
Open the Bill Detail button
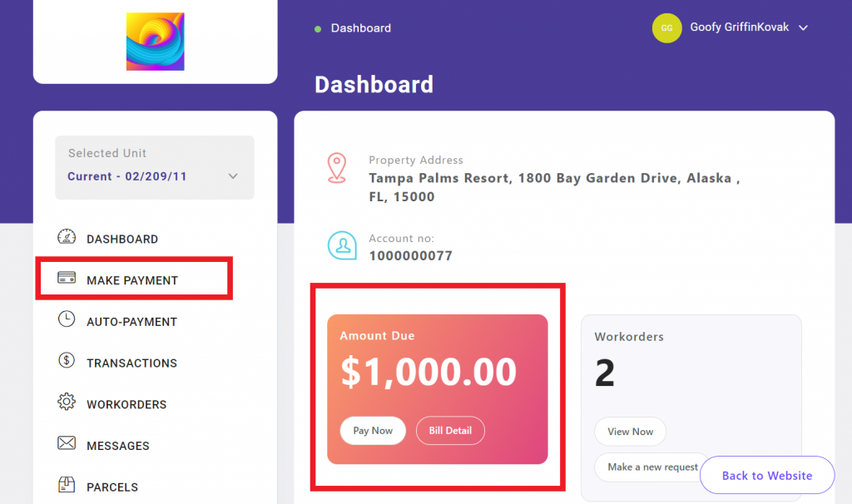coord(450,431)
